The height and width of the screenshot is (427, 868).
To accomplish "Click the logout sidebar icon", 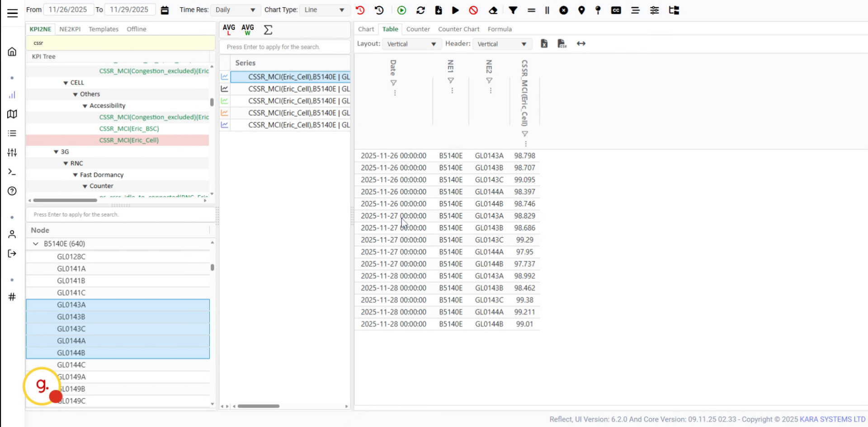I will 12,253.
